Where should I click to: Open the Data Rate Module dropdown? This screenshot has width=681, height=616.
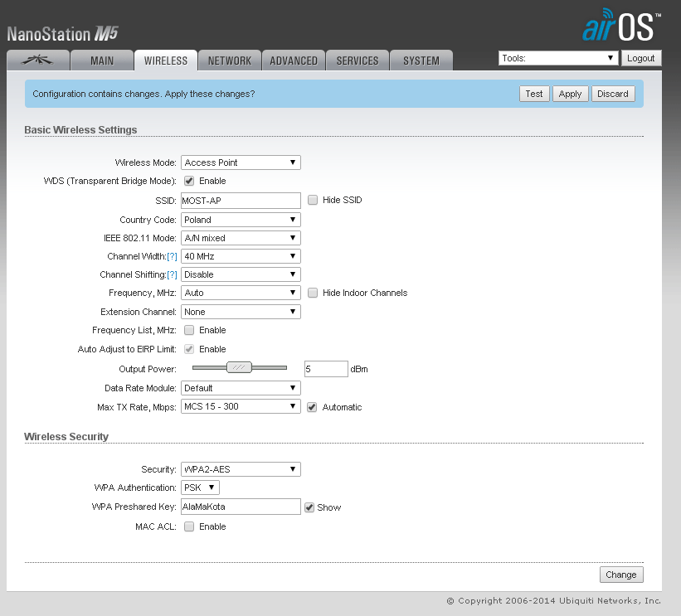pos(241,389)
